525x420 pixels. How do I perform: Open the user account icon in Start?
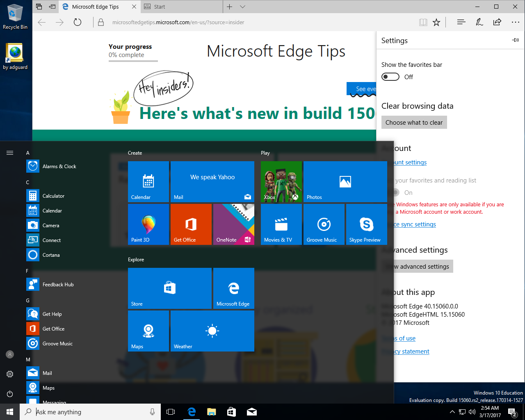point(10,354)
